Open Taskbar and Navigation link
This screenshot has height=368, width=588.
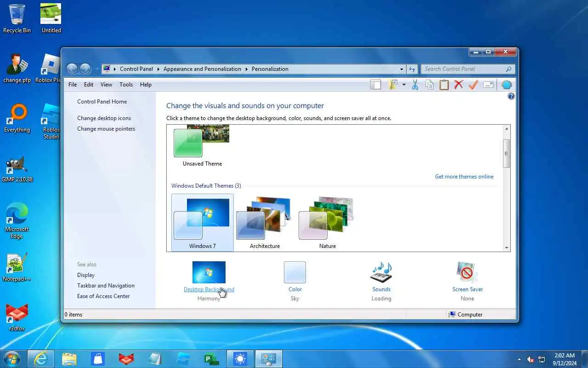click(106, 286)
